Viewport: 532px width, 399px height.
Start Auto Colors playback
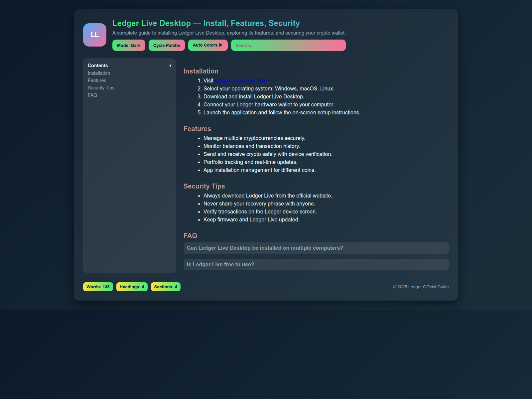pos(208,45)
